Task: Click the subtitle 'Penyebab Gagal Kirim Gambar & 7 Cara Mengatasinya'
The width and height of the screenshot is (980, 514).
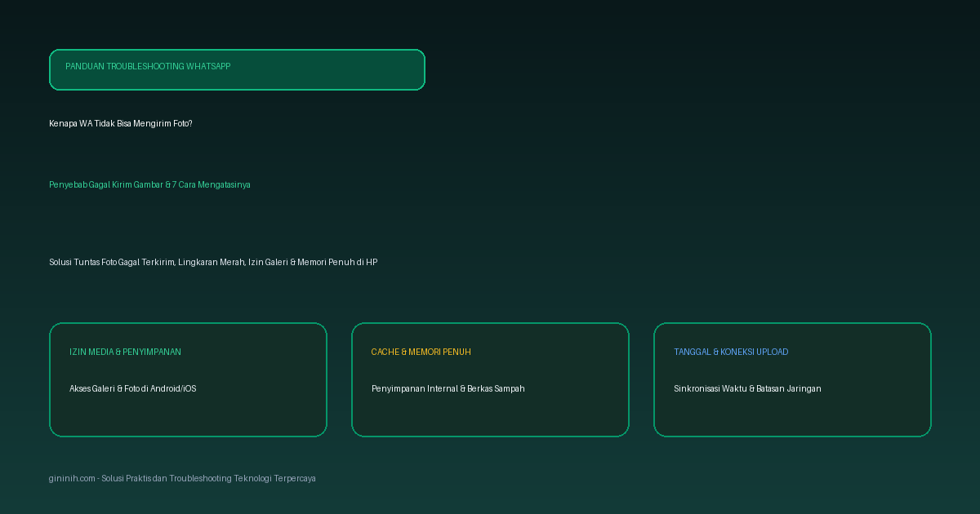Action: [149, 184]
